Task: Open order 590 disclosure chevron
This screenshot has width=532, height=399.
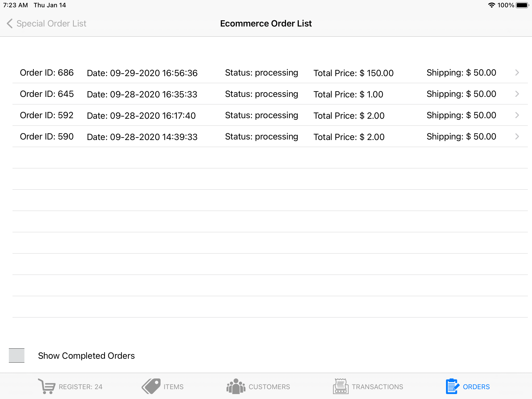Action: [x=517, y=137]
